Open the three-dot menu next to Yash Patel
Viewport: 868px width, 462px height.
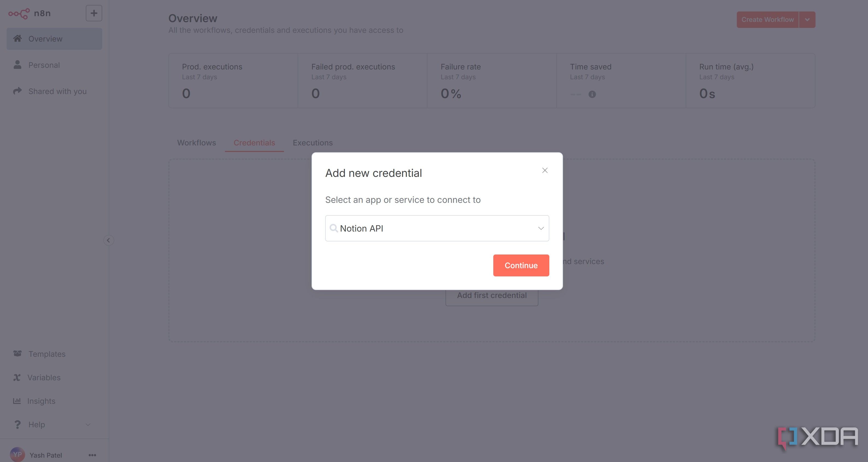click(92, 455)
